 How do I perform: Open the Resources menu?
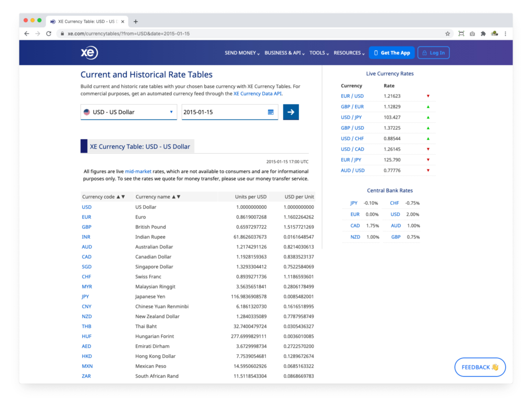tap(349, 53)
